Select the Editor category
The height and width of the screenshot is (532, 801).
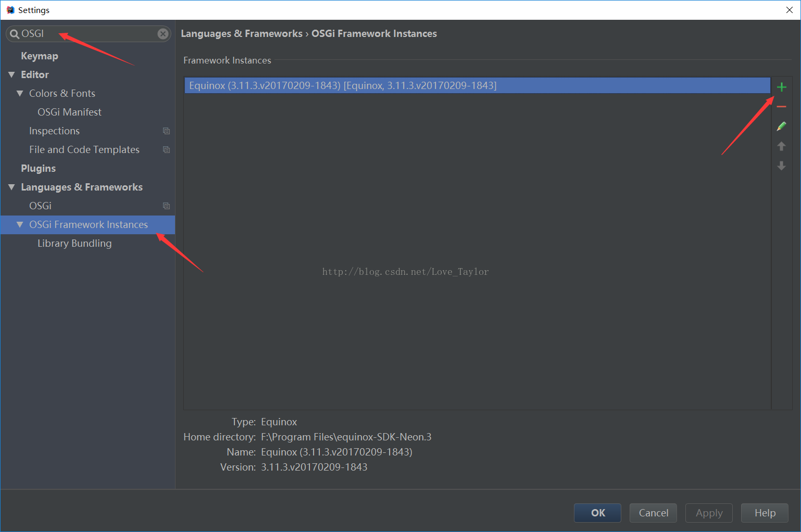[35, 75]
